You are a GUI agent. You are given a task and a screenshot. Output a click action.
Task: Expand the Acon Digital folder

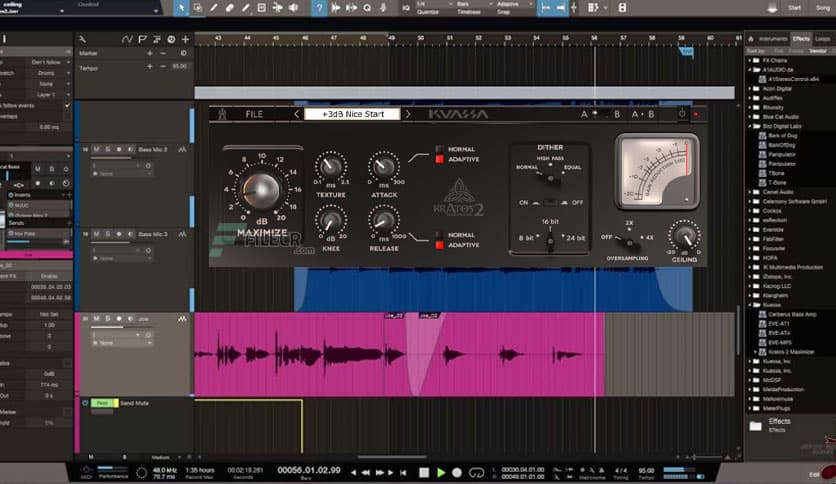750,88
